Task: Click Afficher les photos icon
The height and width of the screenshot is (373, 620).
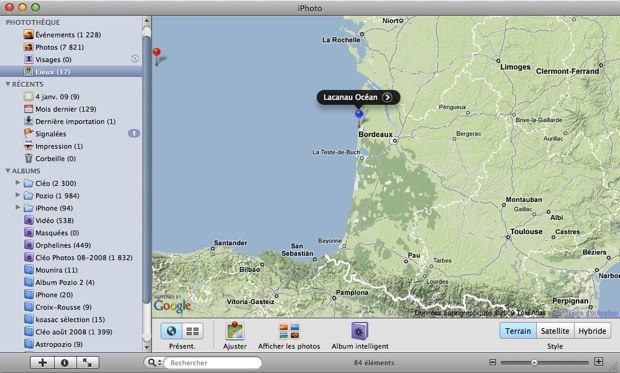Action: tap(289, 331)
